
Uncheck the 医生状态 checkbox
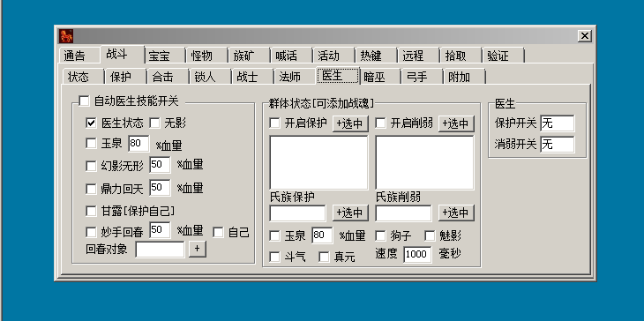(x=91, y=123)
